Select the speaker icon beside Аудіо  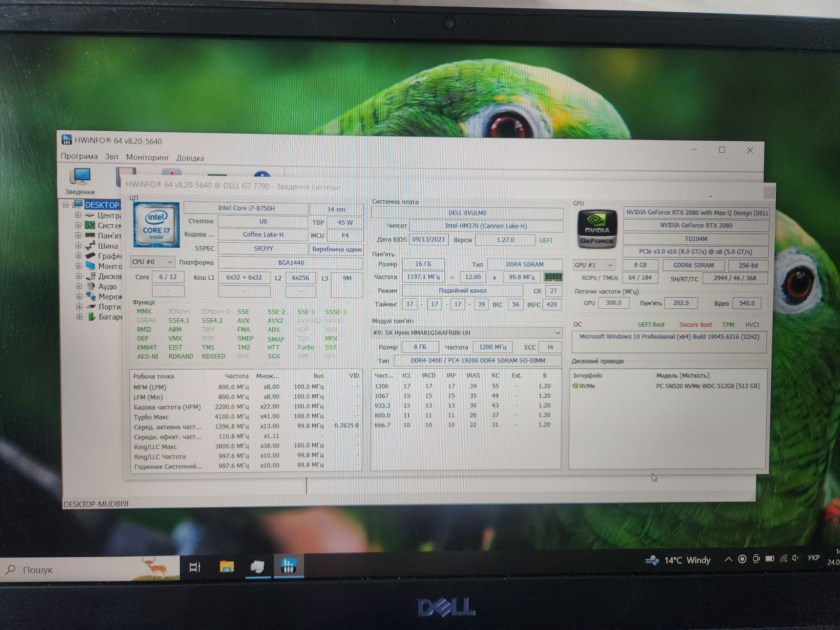(x=91, y=286)
